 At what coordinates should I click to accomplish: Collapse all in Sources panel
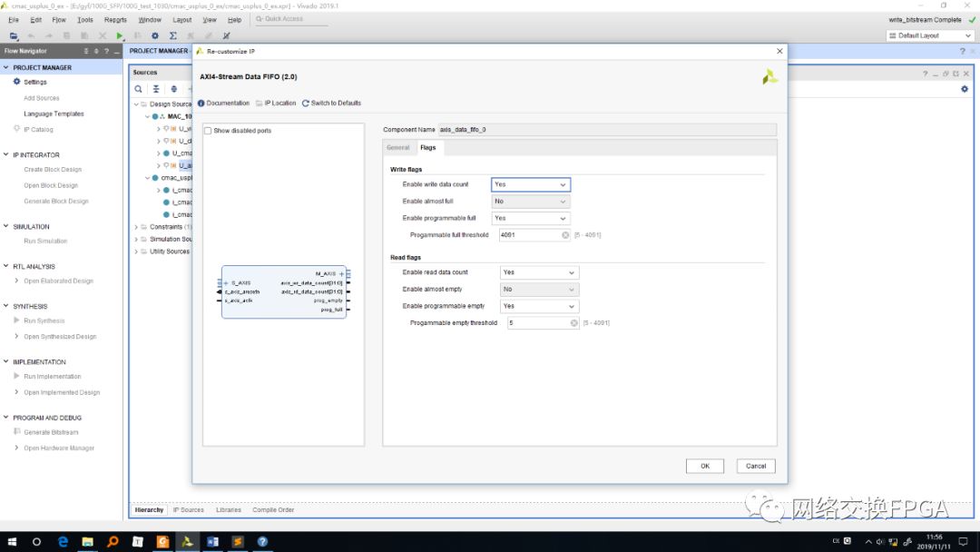156,89
